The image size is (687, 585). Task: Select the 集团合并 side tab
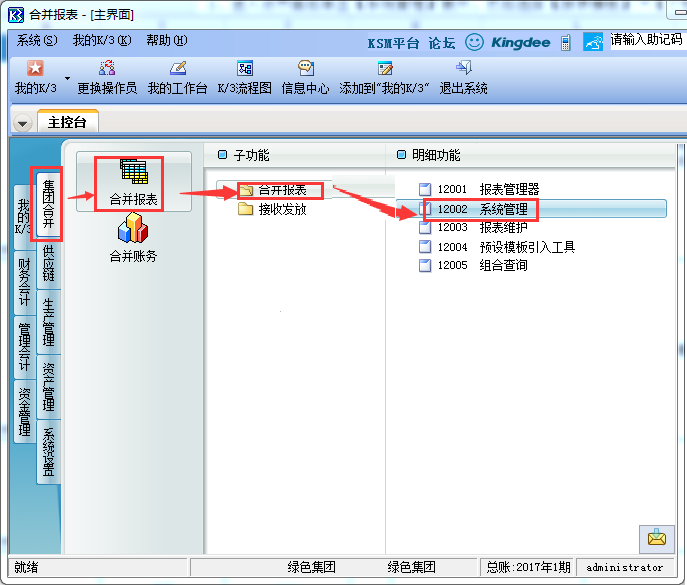click(x=48, y=203)
